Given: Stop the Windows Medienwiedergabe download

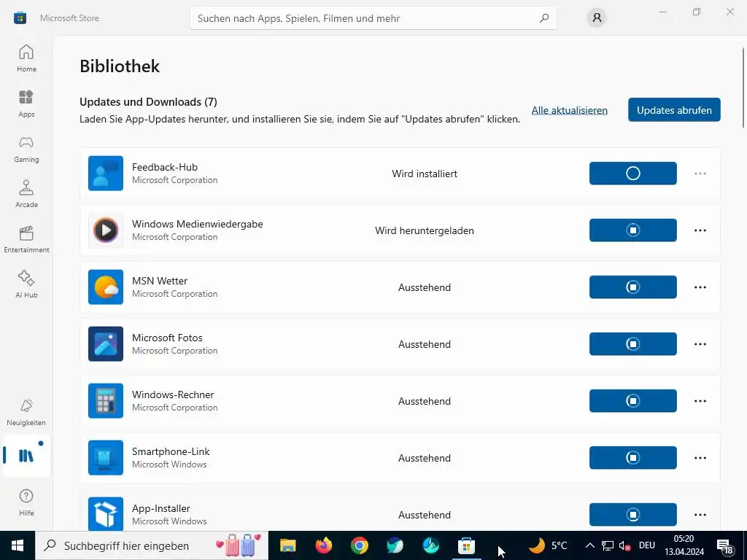Looking at the screenshot, I should [x=632, y=230].
